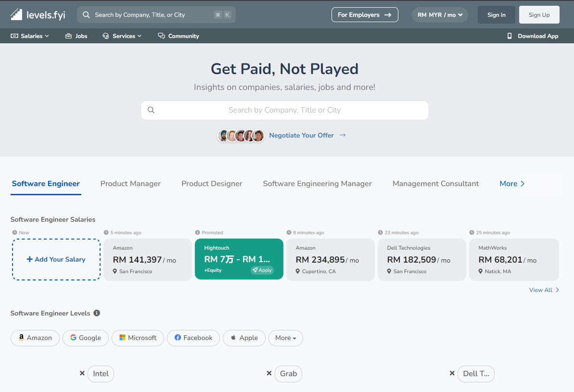The height and width of the screenshot is (392, 574).
Task: Click the Facebook logo icon
Action: pos(178,338)
